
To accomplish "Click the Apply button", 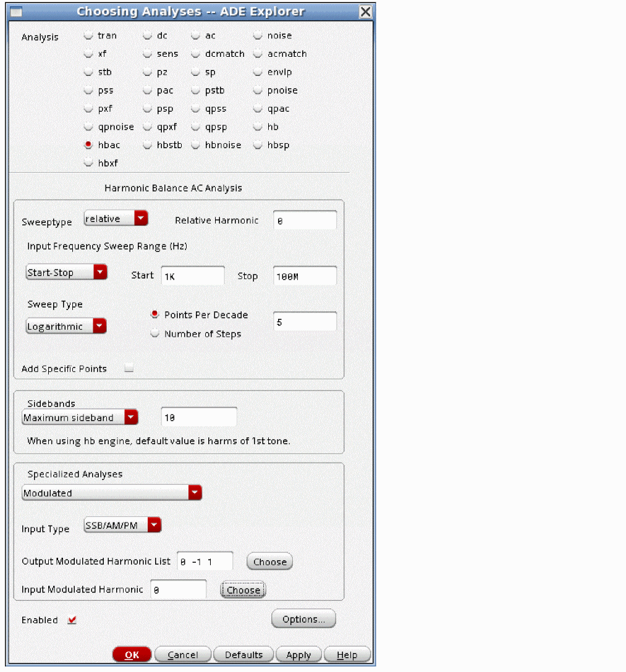I will (x=298, y=655).
